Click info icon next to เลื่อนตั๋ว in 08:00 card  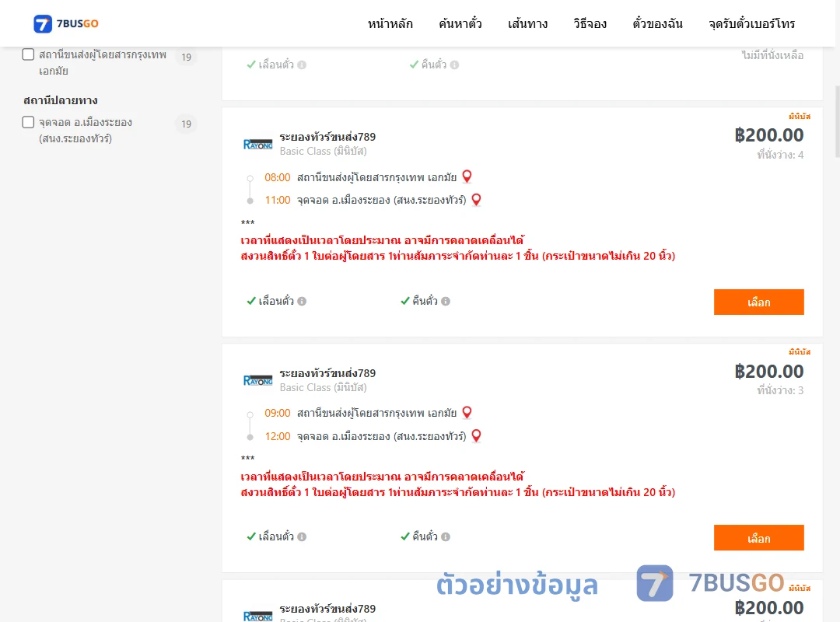(302, 301)
